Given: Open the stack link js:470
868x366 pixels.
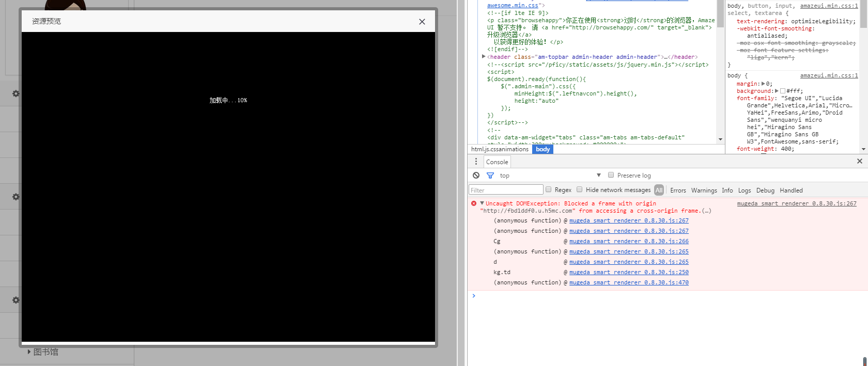Looking at the screenshot, I should (x=629, y=282).
